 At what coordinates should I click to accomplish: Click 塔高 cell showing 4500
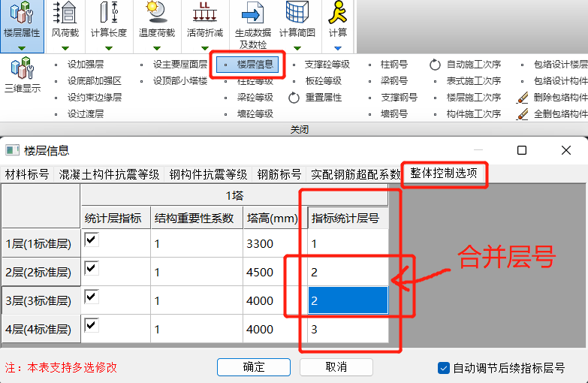275,272
